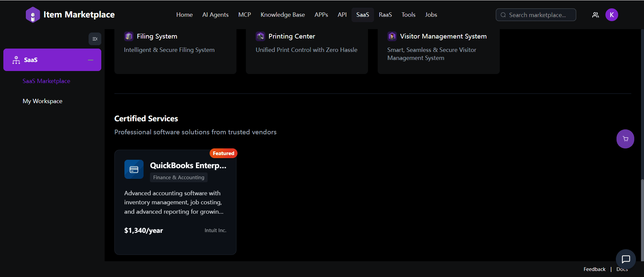
Task: Click the $1,340/year price text
Action: tap(144, 230)
